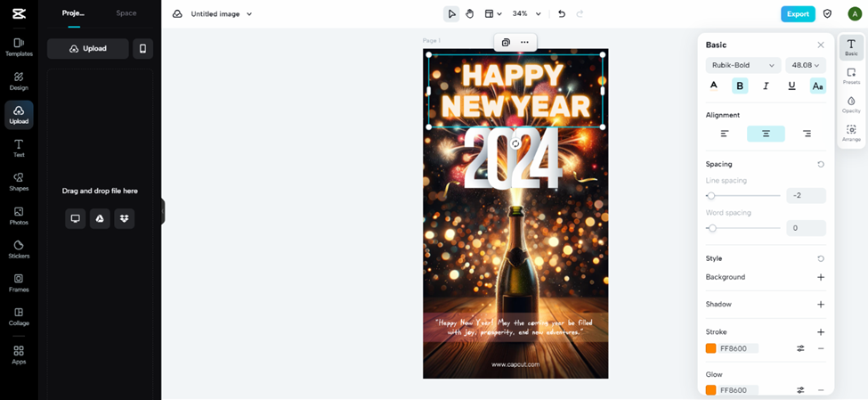The width and height of the screenshot is (868, 400).
Task: Open the Shapes sidebar panel
Action: click(x=19, y=182)
